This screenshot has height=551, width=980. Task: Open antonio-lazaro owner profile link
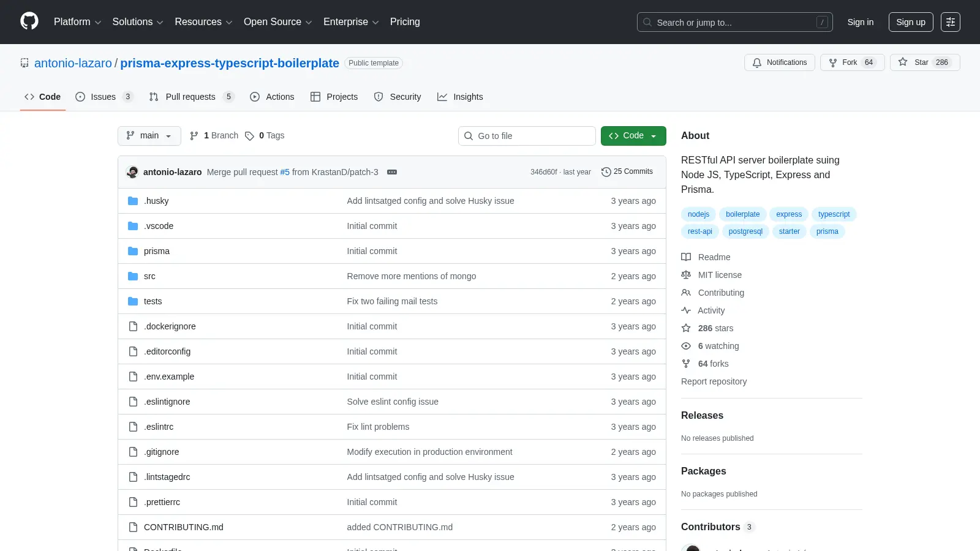[x=73, y=63]
